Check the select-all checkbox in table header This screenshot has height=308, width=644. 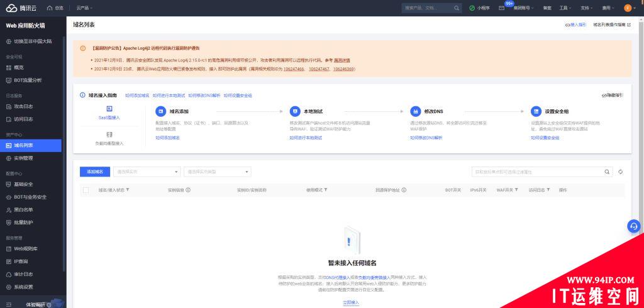pyautogui.click(x=86, y=190)
